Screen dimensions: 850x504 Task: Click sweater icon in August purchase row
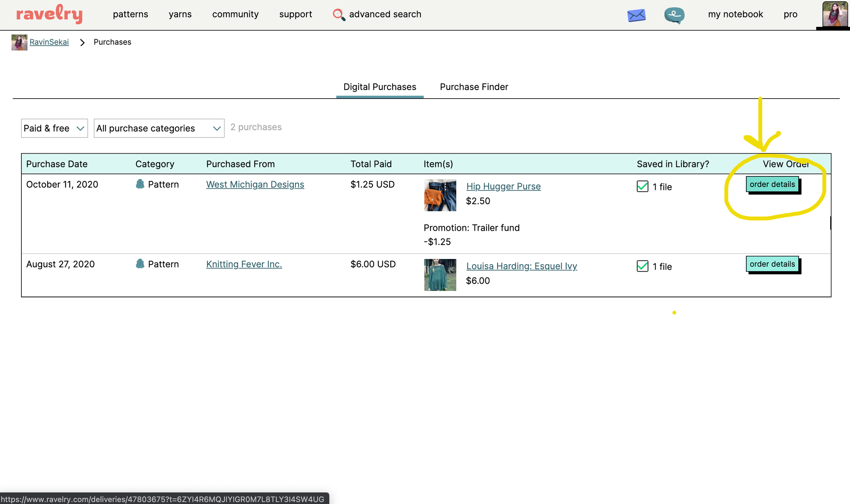click(140, 264)
